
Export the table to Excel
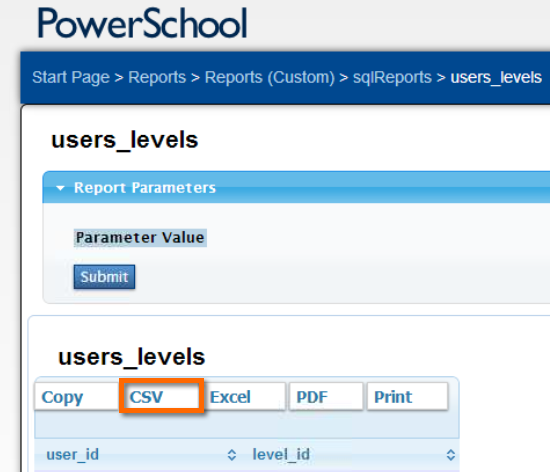click(x=245, y=397)
